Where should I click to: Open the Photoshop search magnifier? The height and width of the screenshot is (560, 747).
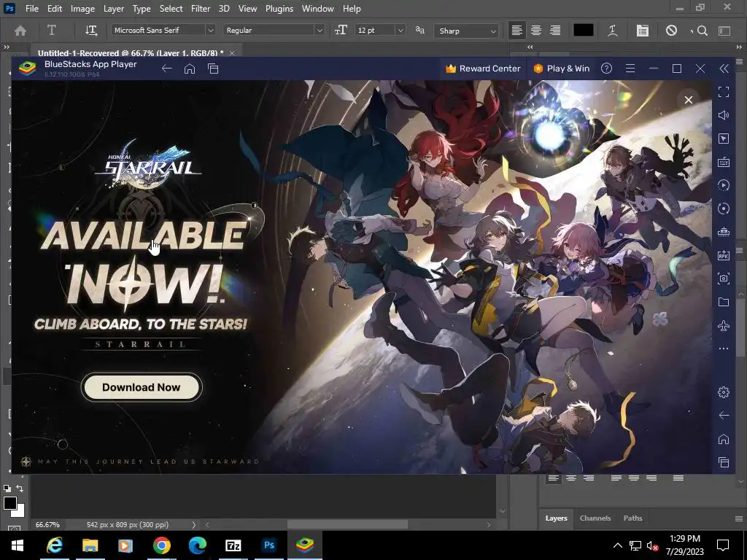coord(702,31)
